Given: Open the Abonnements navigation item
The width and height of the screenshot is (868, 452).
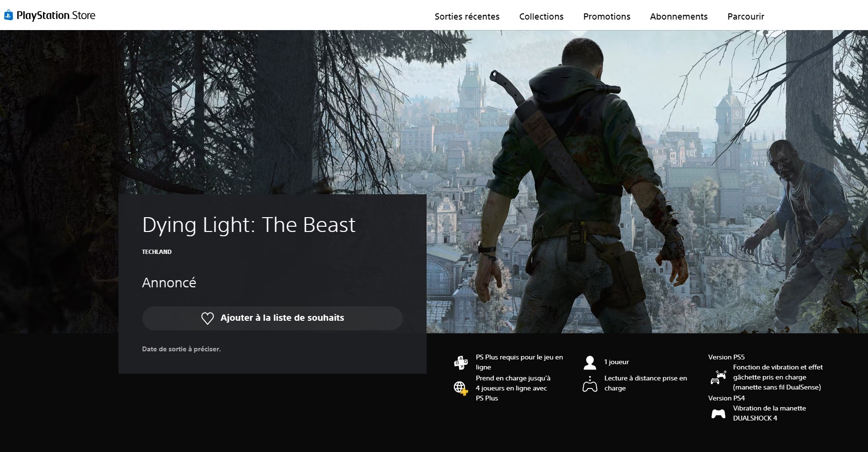Looking at the screenshot, I should 678,17.
